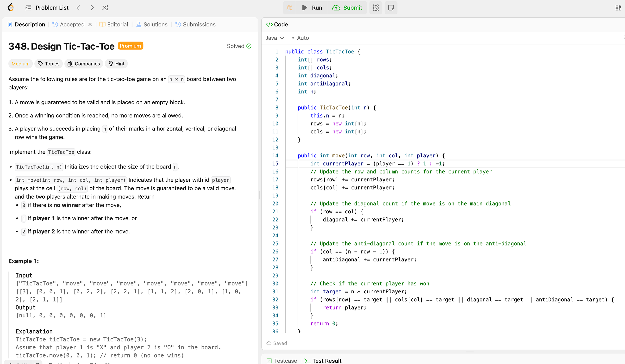Image resolution: width=625 pixels, height=364 pixels.
Task: Switch to the Description tab
Action: coord(26,24)
